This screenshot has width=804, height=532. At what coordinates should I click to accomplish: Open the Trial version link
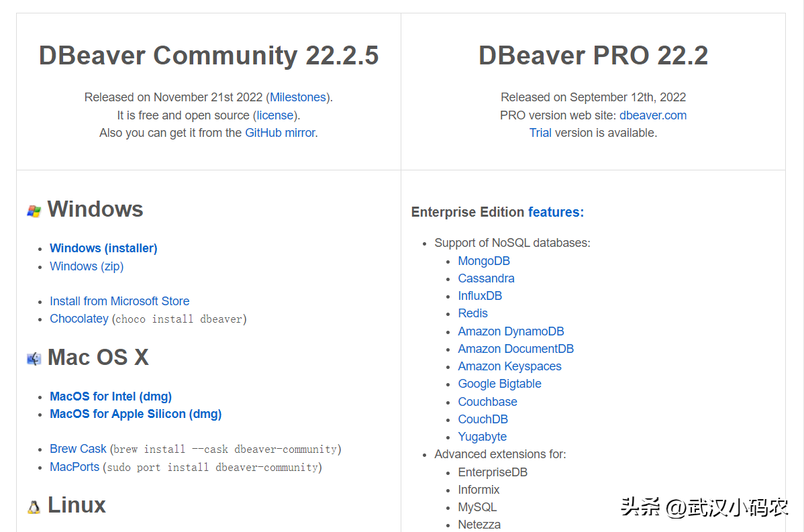540,133
